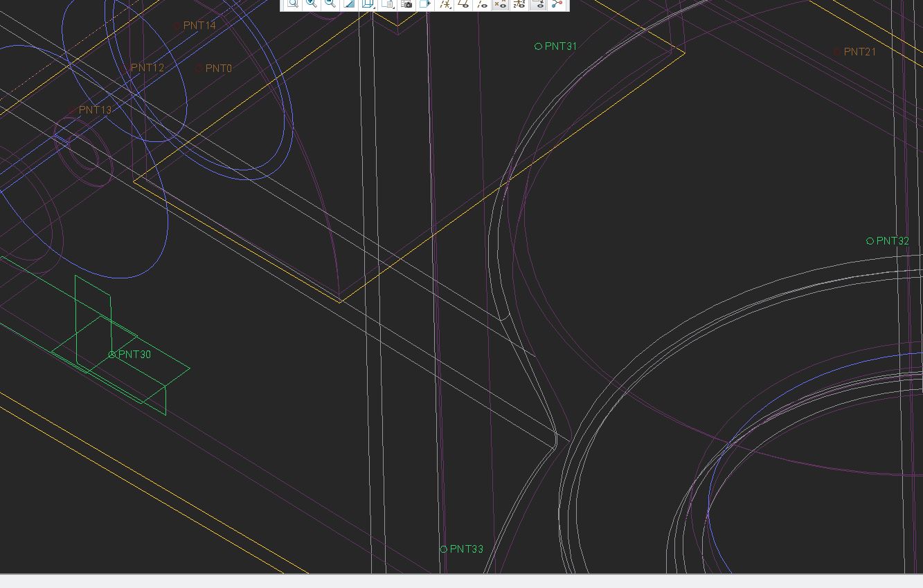Viewport: 923px width, 588px height.
Task: Click the Refit view icon
Action: (x=293, y=3)
